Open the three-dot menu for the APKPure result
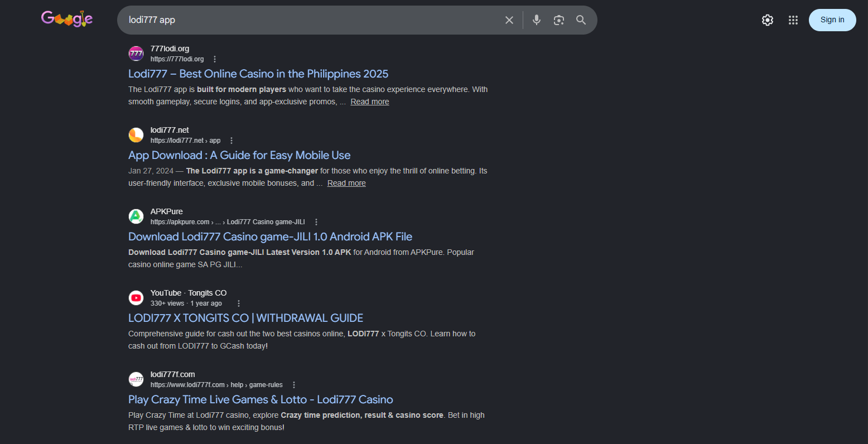The image size is (868, 444). pos(316,222)
